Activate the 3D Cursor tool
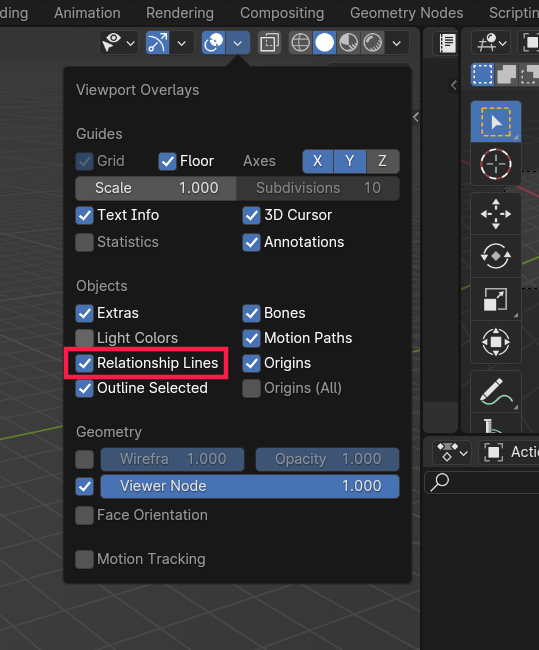Image resolution: width=539 pixels, height=650 pixels. (495, 164)
